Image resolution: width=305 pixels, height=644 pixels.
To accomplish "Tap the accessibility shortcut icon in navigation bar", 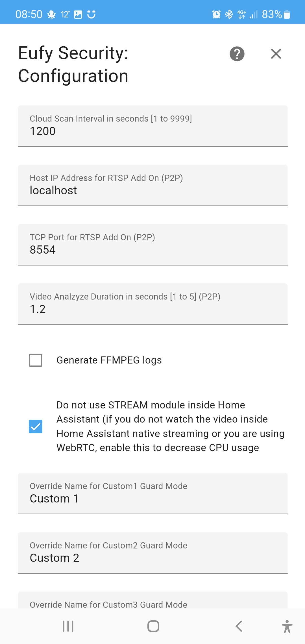I will pyautogui.click(x=287, y=626).
